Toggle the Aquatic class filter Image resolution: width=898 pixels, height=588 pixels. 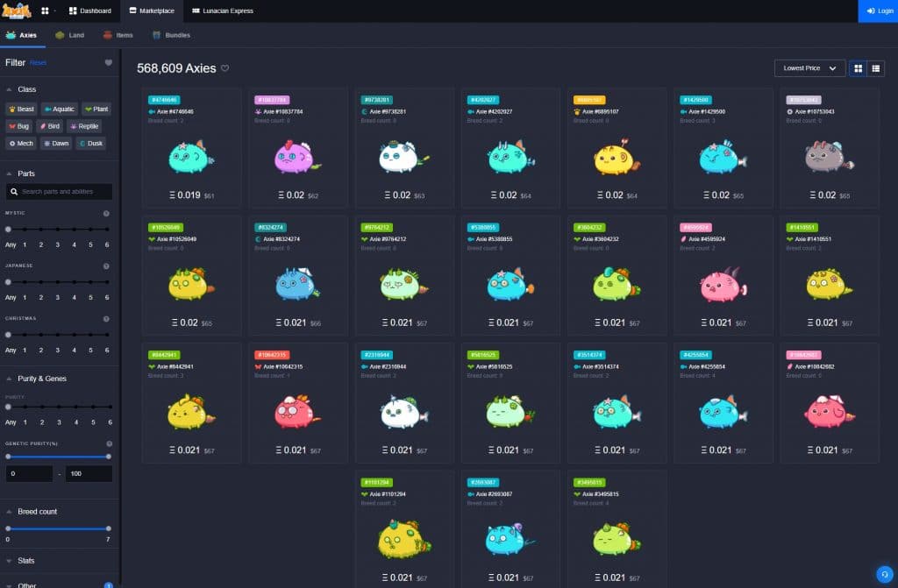(x=60, y=109)
